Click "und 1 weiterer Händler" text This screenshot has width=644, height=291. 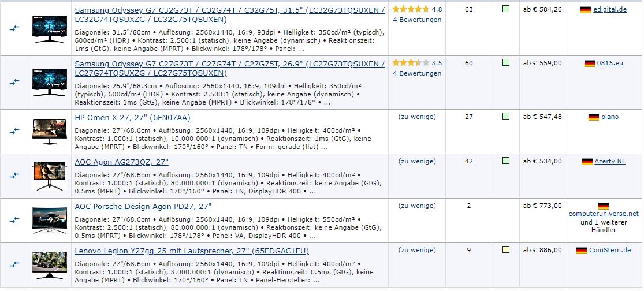coord(604,226)
